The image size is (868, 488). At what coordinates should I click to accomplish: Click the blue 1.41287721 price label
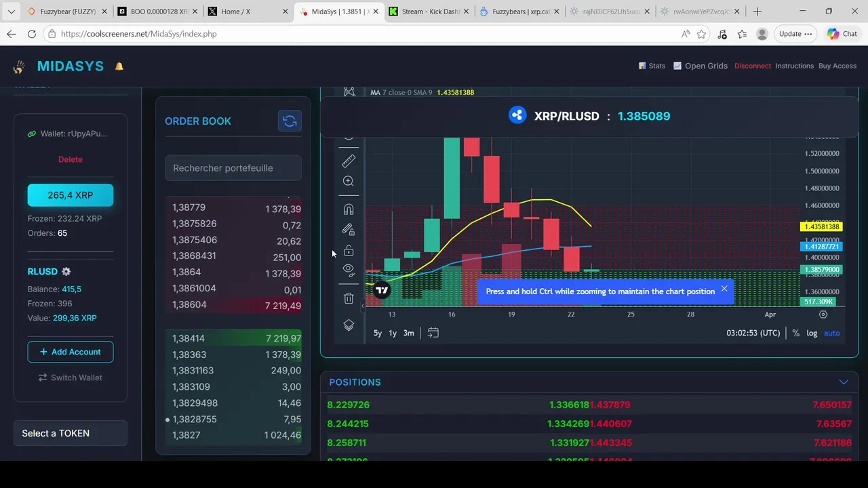point(821,247)
